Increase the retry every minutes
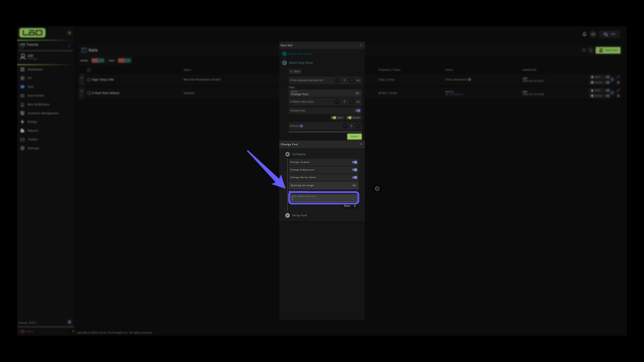The height and width of the screenshot is (362, 644). [352, 102]
